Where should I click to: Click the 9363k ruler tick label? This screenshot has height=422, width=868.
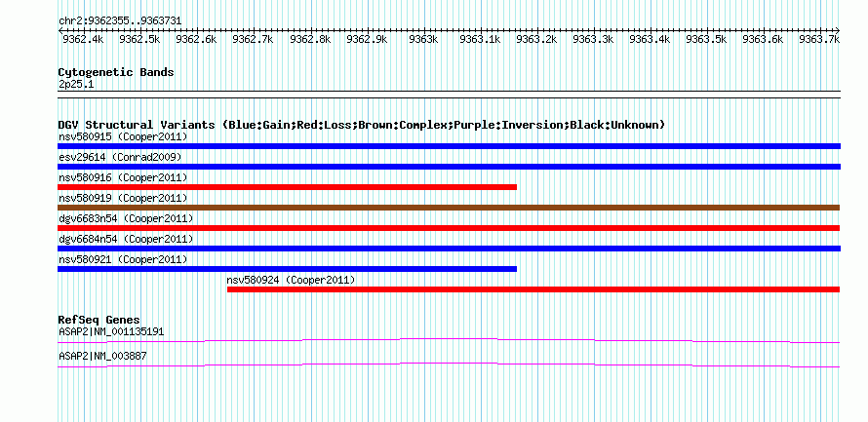[423, 39]
